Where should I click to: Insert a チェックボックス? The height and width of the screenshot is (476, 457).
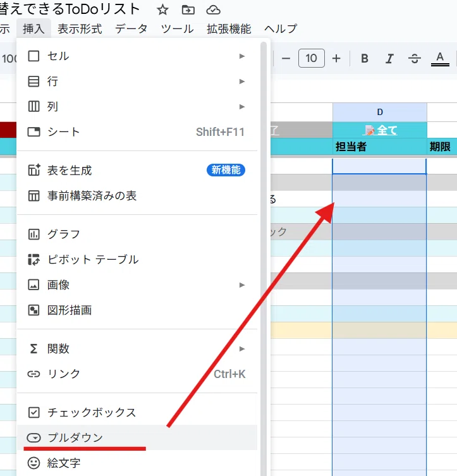click(x=137, y=412)
